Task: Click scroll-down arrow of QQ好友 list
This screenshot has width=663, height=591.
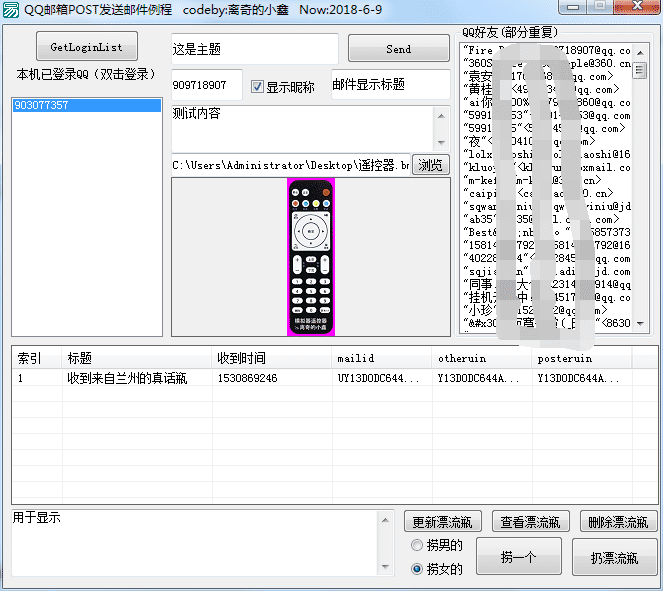Action: (640, 323)
